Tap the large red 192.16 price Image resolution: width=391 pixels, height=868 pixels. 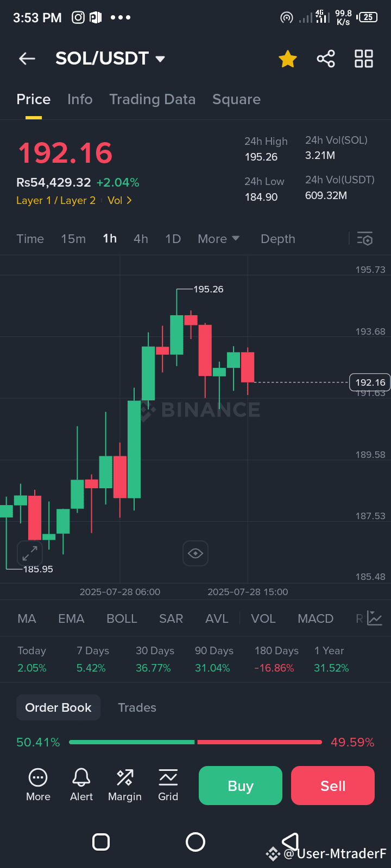65,153
